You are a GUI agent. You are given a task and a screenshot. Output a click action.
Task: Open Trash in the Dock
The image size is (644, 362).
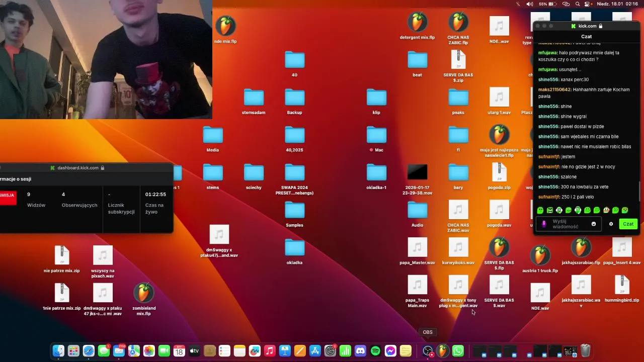tap(585, 351)
